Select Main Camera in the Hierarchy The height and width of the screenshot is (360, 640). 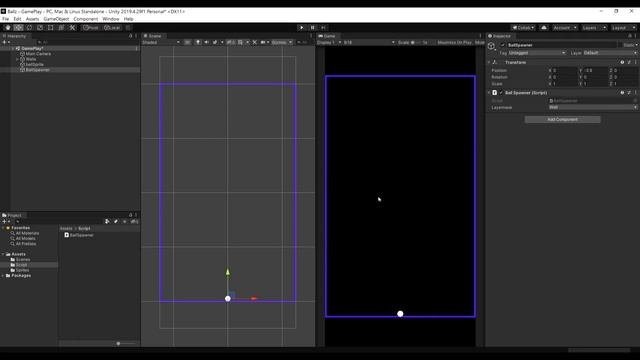tap(38, 54)
